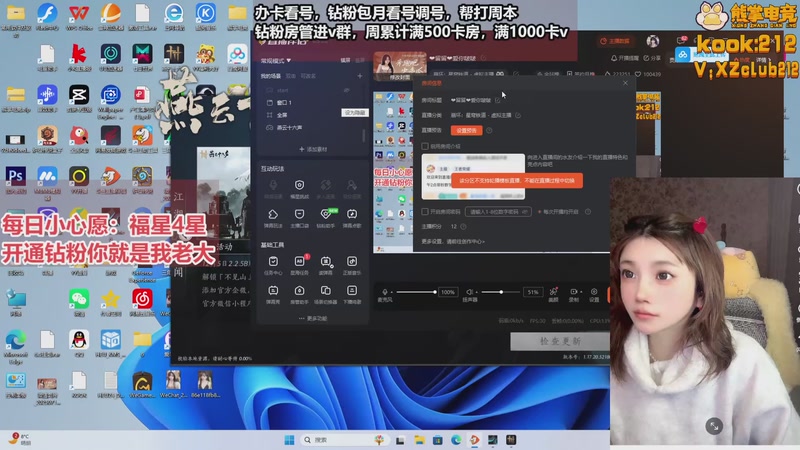Add a new scene with the plus icon
The width and height of the screenshot is (800, 450).
coord(360,76)
